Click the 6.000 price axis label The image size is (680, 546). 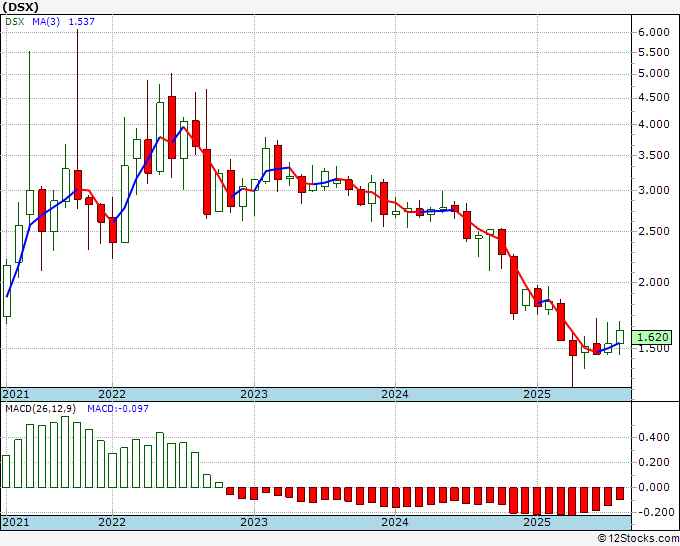coord(654,32)
